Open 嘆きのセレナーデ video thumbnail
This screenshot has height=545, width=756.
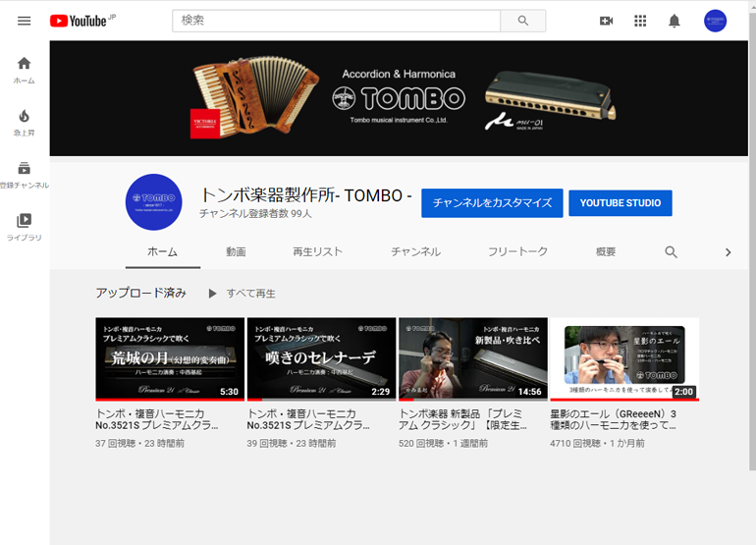(x=321, y=358)
